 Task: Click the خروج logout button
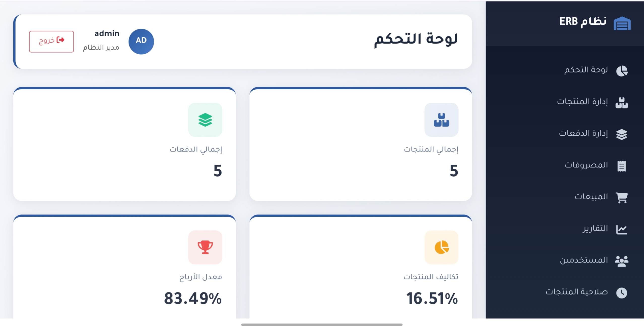tap(51, 41)
